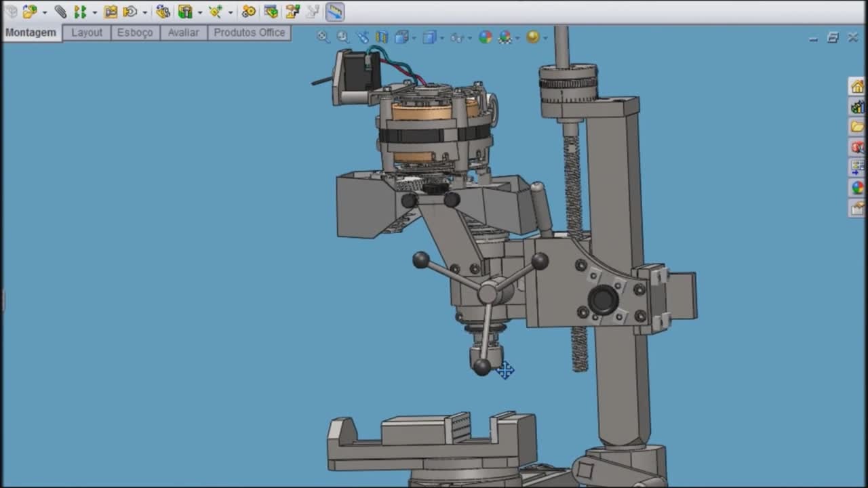The width and height of the screenshot is (868, 488).
Task: Click the New Motion Study icon
Action: click(x=249, y=12)
